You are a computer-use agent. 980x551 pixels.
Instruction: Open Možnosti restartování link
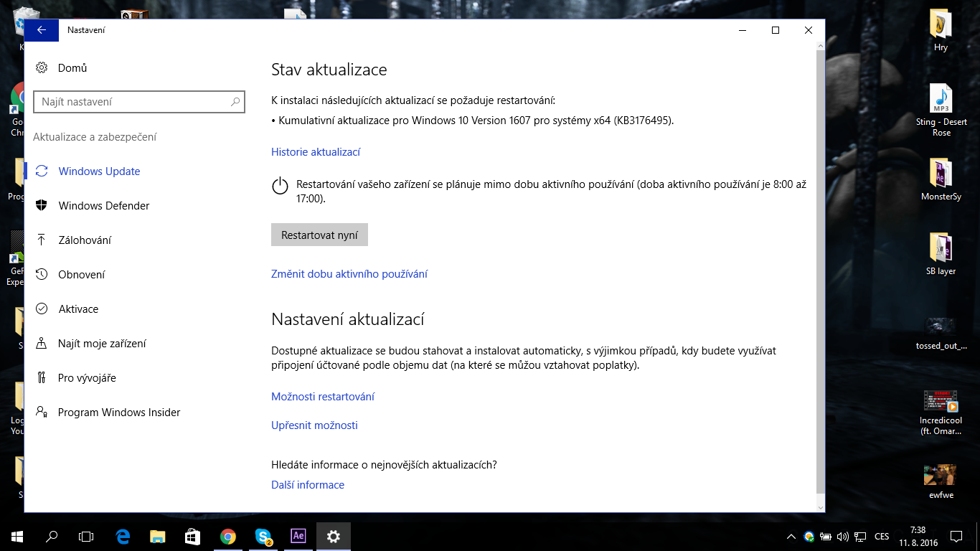pyautogui.click(x=323, y=397)
